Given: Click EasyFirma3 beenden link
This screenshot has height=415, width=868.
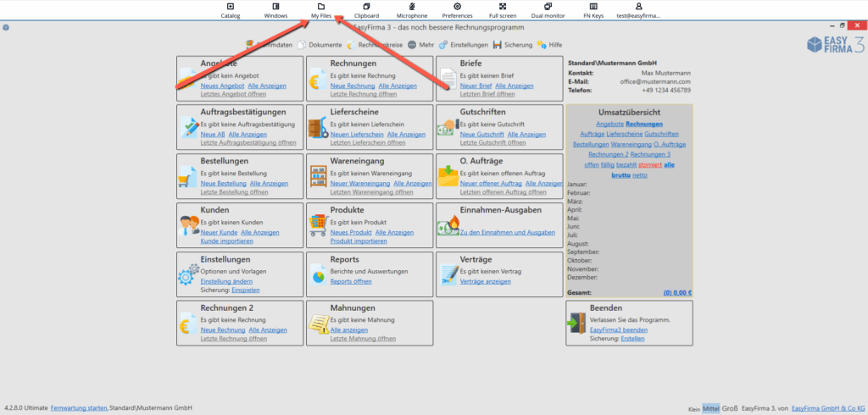Looking at the screenshot, I should click(619, 329).
